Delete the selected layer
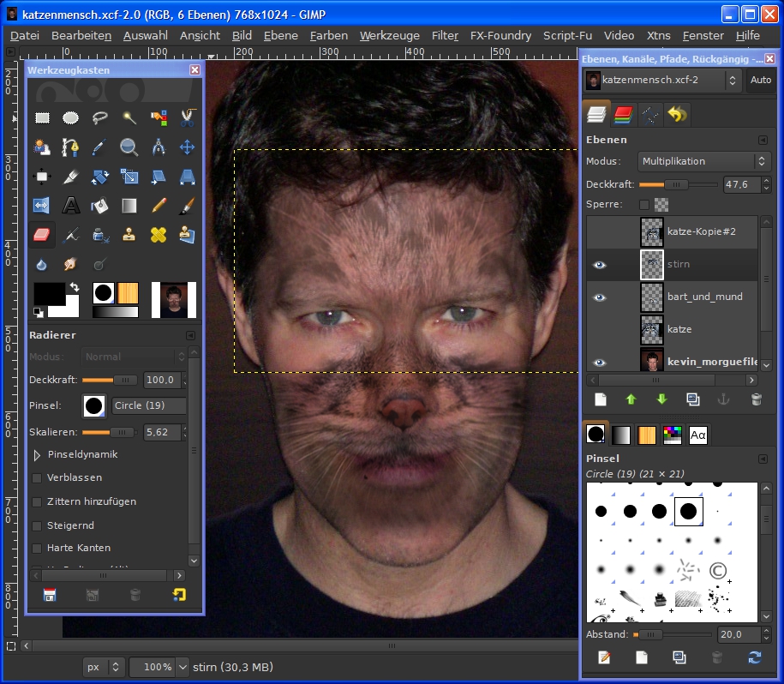Viewport: 784px width, 684px height. click(x=756, y=399)
